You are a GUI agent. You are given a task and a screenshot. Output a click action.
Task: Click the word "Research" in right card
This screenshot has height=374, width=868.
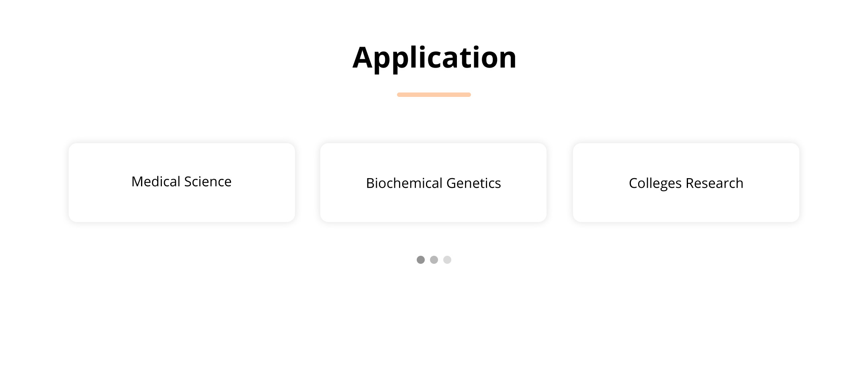point(714,183)
